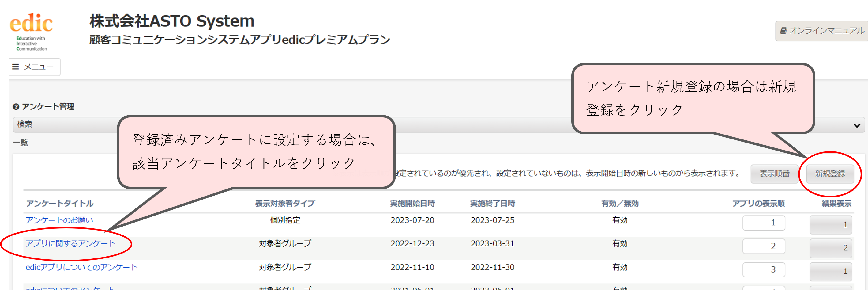Viewport: 868px width, 290px height.
Task: Click the 表示順番 button
Action: tap(774, 174)
